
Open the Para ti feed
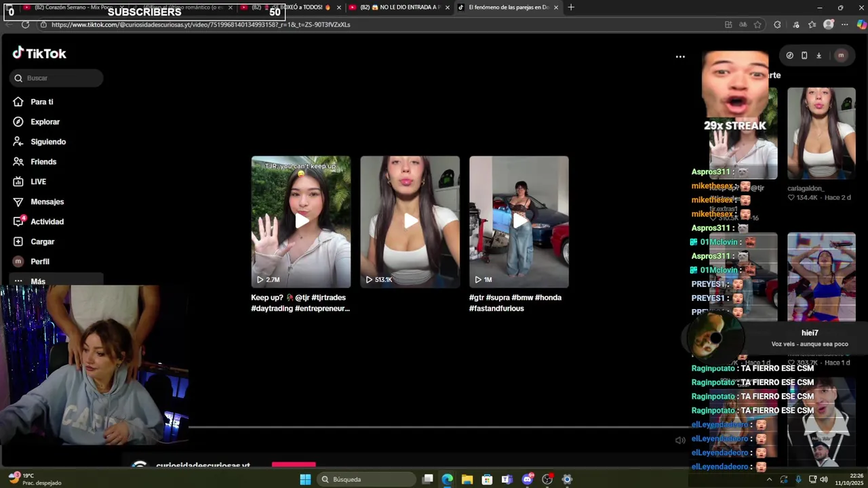tap(33, 102)
